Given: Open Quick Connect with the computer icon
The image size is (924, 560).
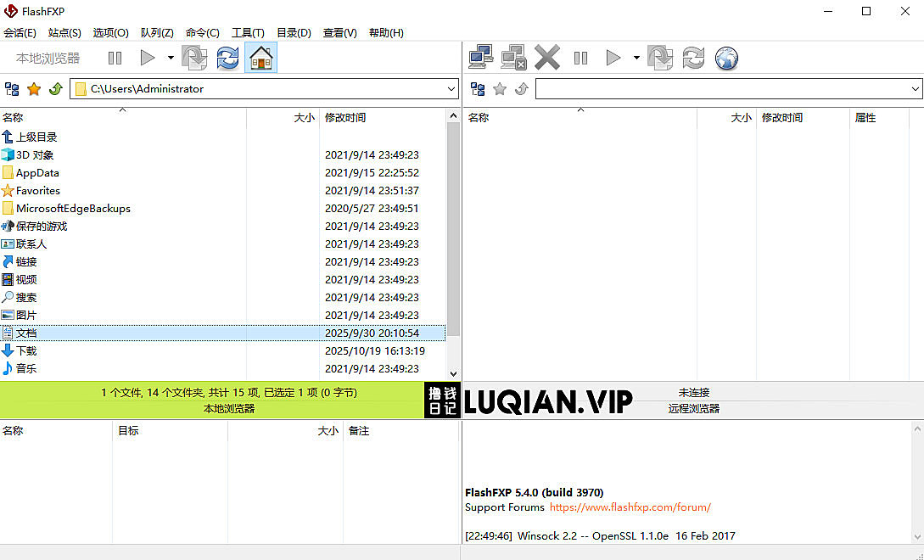Looking at the screenshot, I should tap(482, 58).
